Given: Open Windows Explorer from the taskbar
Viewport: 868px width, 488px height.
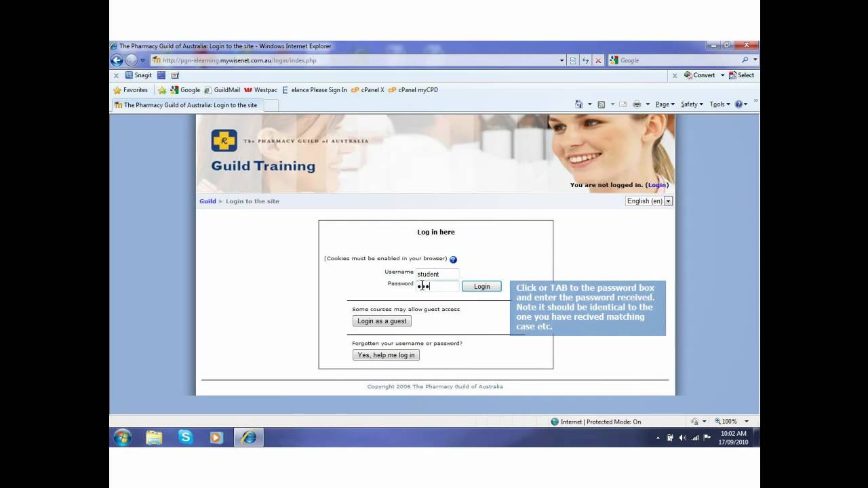Looking at the screenshot, I should pyautogui.click(x=154, y=438).
